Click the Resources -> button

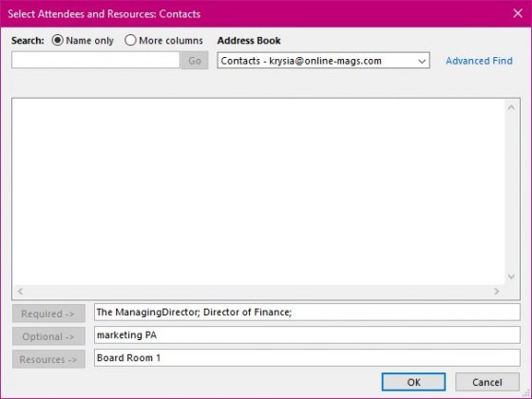click(48, 359)
